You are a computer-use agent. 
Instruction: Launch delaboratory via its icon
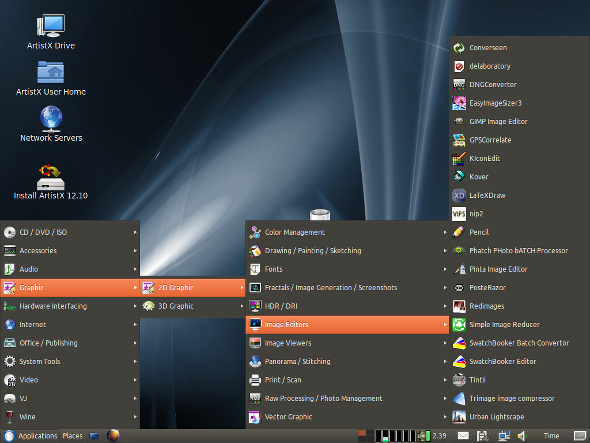(x=459, y=66)
